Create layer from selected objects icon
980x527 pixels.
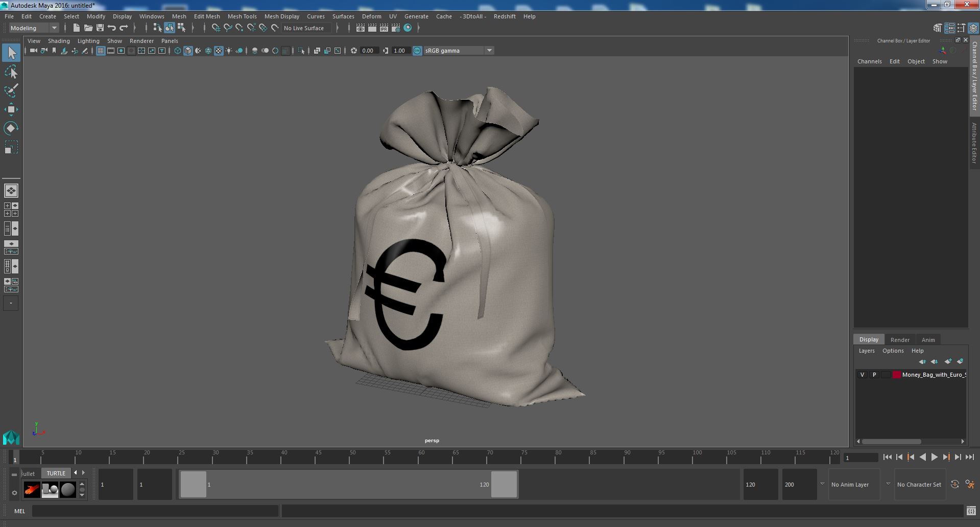(960, 361)
